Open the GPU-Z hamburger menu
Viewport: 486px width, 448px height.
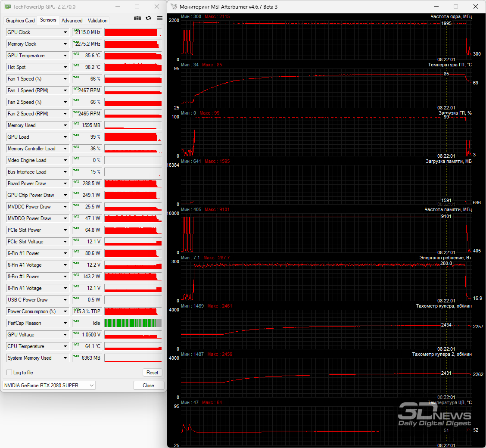click(x=159, y=18)
